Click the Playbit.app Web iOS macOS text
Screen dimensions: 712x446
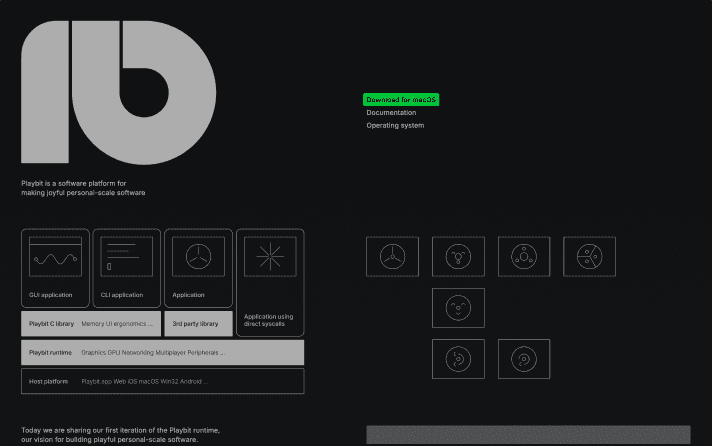145,382
